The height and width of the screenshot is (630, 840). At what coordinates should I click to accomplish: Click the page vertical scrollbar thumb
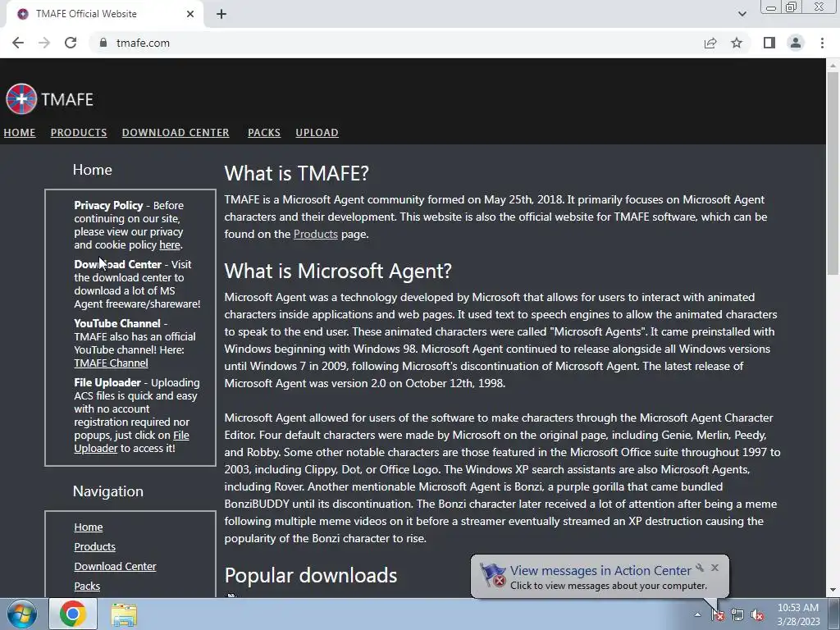833,174
